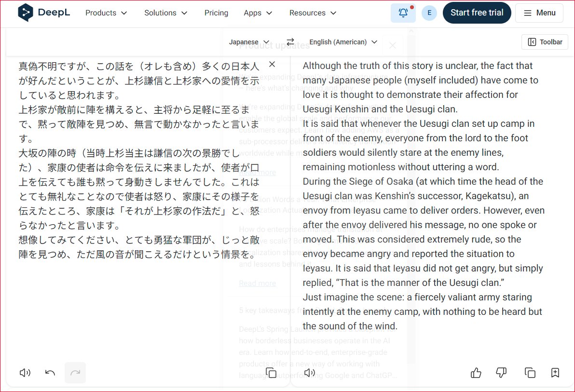This screenshot has width=575, height=392.
Task: Clear the Japanese source text
Action: [272, 64]
